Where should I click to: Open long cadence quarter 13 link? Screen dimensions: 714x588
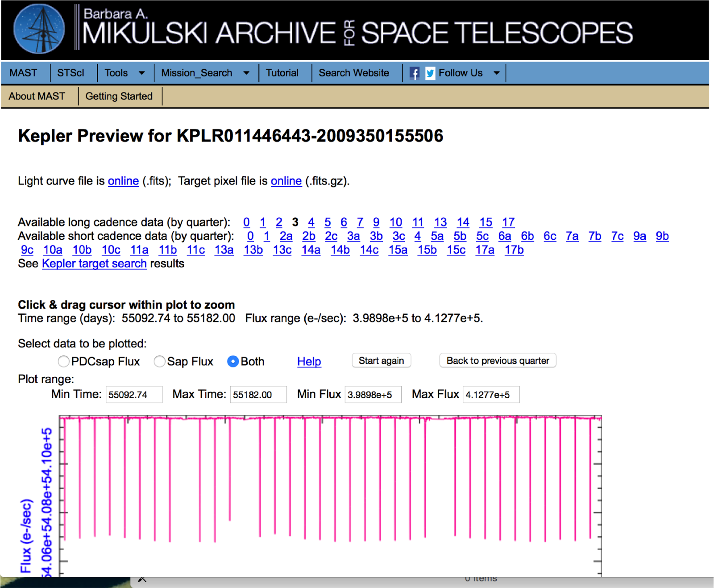[440, 222]
